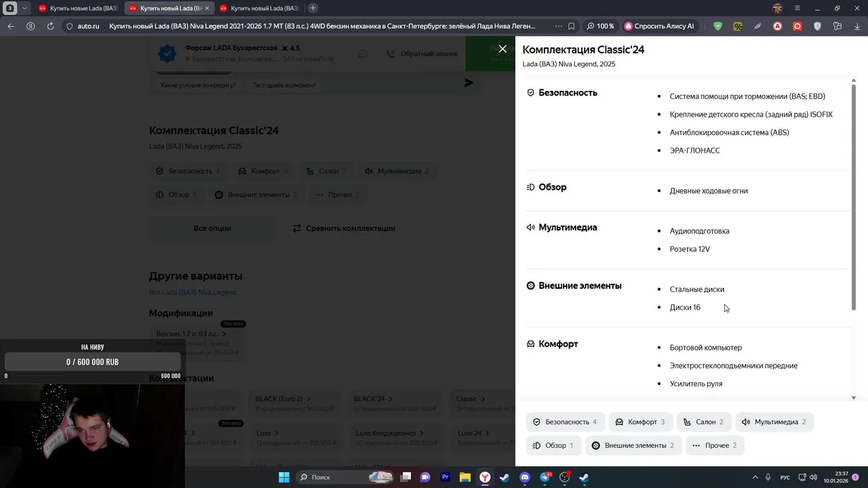Image resolution: width=868 pixels, height=488 pixels.
Task: Click green shield protection icon
Action: tap(717, 26)
